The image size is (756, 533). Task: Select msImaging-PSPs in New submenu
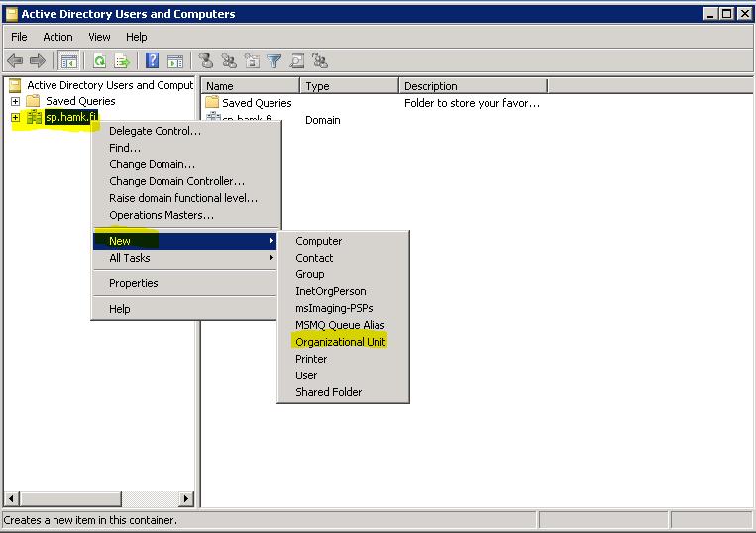click(343, 308)
